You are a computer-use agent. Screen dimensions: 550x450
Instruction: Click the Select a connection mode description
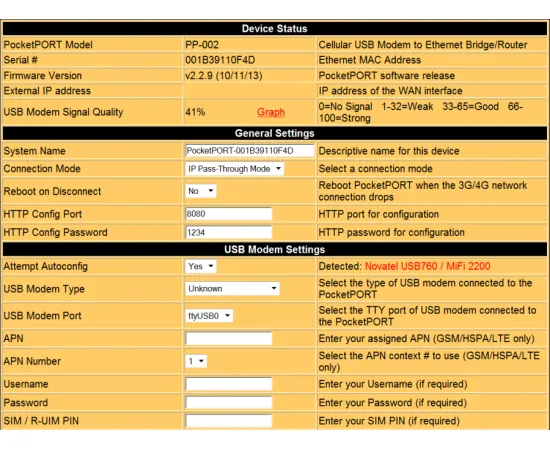[x=375, y=169]
